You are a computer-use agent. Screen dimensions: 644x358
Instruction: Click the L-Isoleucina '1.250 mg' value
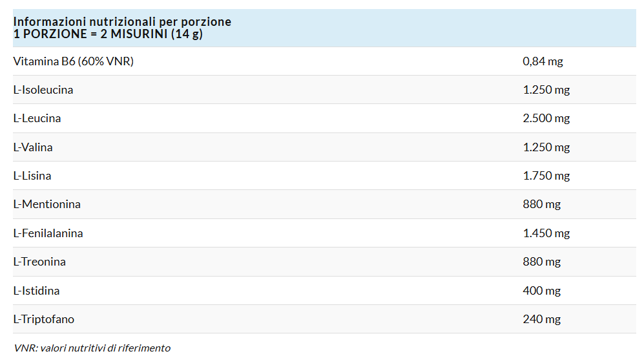tap(546, 90)
